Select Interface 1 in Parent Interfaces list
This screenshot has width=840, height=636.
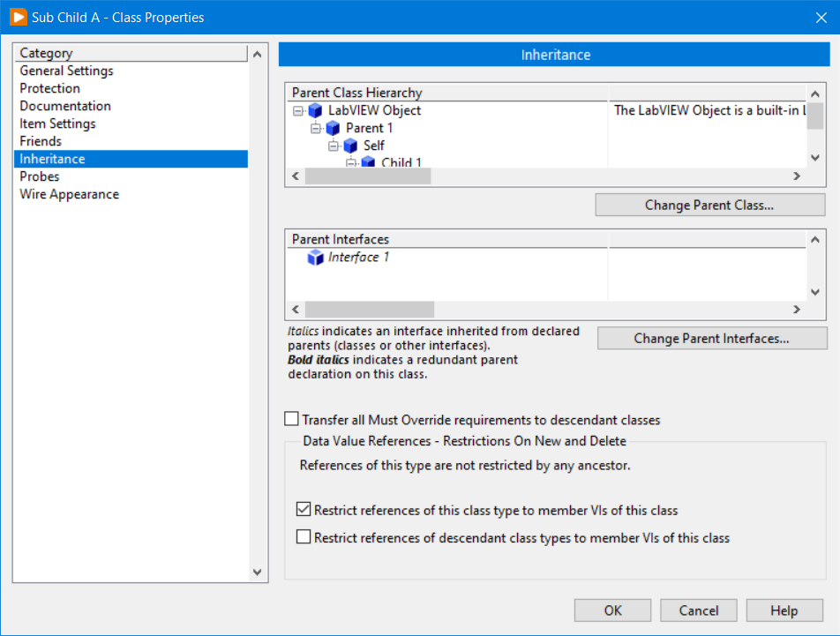point(358,258)
